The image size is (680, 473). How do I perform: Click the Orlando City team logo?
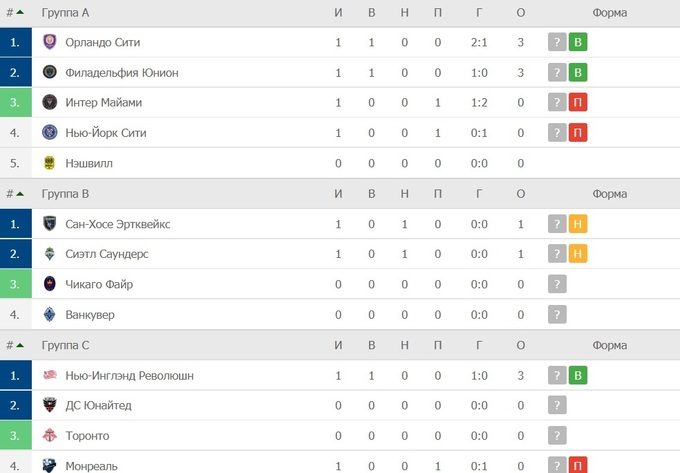pos(49,42)
